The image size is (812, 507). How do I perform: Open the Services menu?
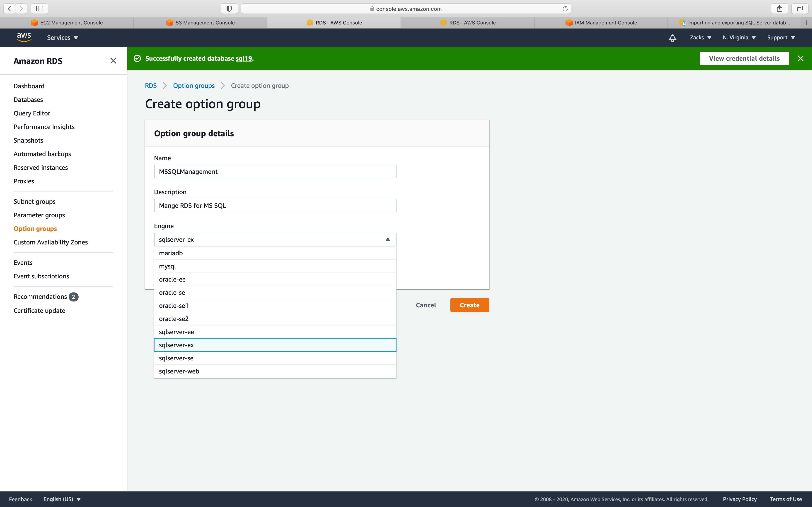(62, 38)
